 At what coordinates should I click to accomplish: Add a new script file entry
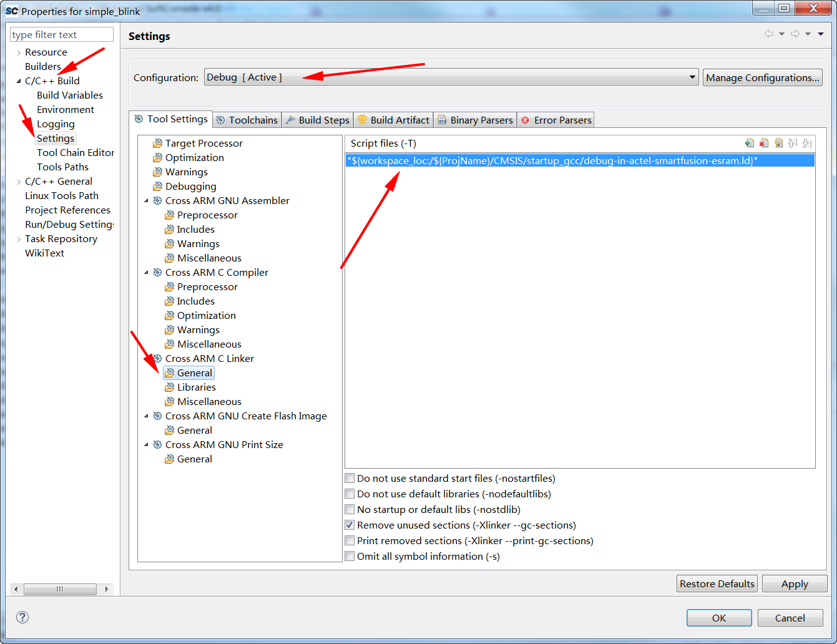[749, 143]
